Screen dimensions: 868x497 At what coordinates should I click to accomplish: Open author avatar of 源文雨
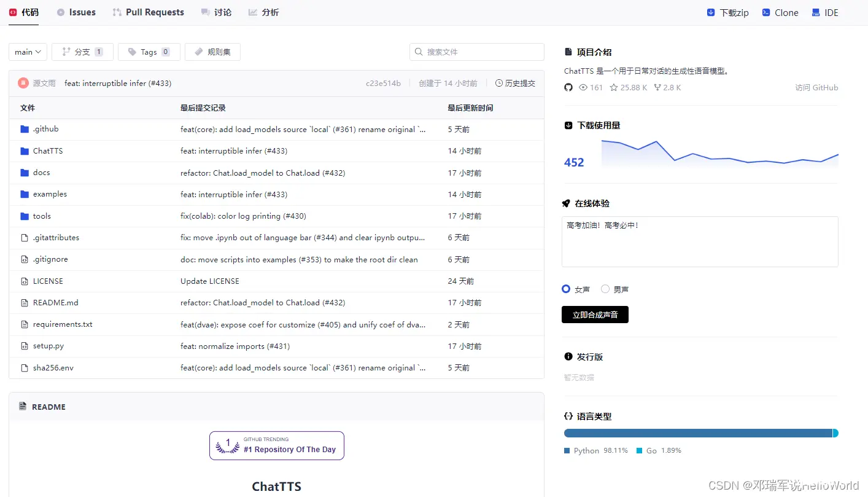(23, 83)
